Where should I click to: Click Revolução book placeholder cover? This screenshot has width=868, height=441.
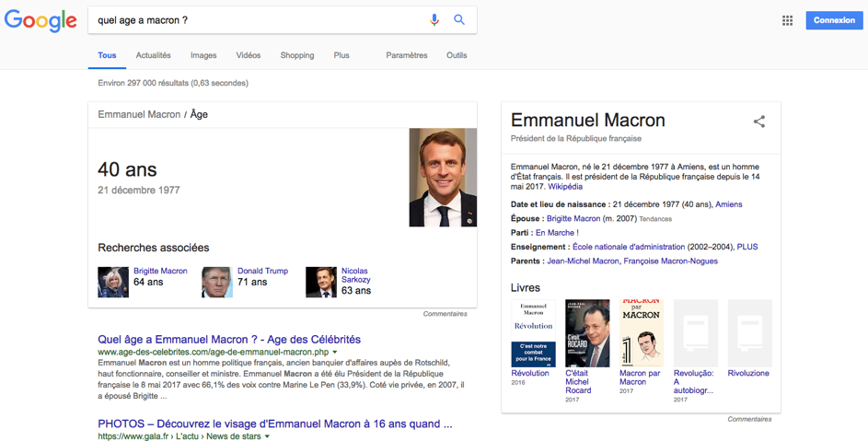click(696, 333)
